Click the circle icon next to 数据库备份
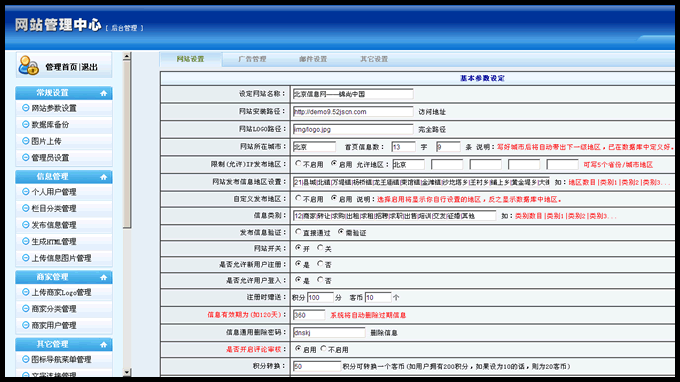 [26, 124]
